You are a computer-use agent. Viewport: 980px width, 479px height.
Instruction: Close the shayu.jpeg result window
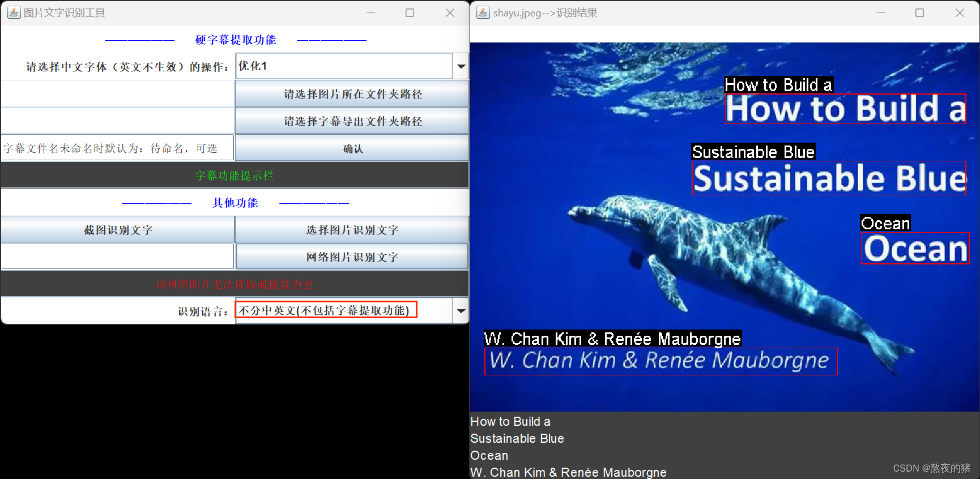pos(960,12)
